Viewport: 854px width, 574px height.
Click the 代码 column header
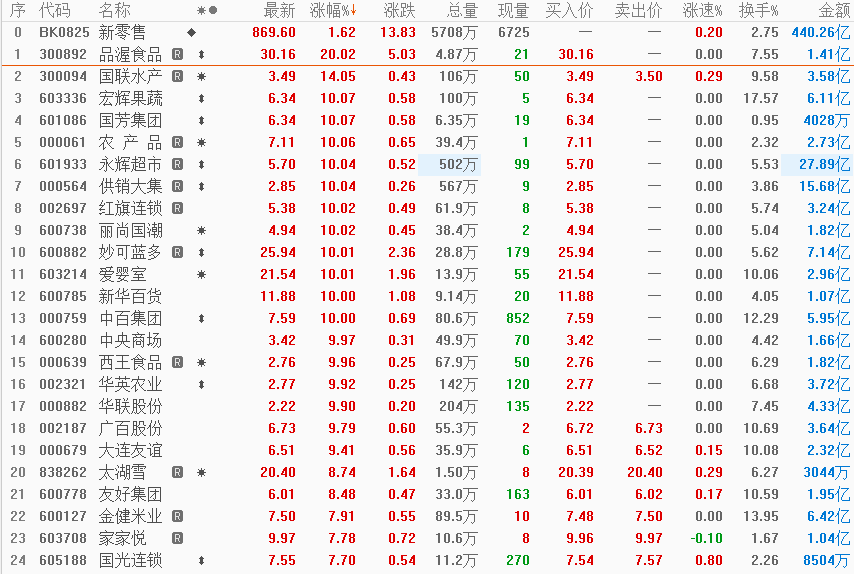55,10
